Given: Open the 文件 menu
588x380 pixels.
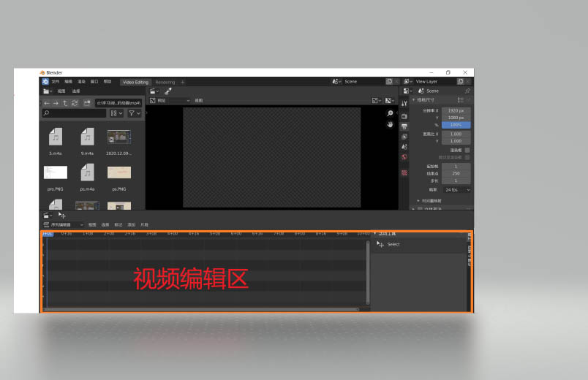Looking at the screenshot, I should pos(56,82).
